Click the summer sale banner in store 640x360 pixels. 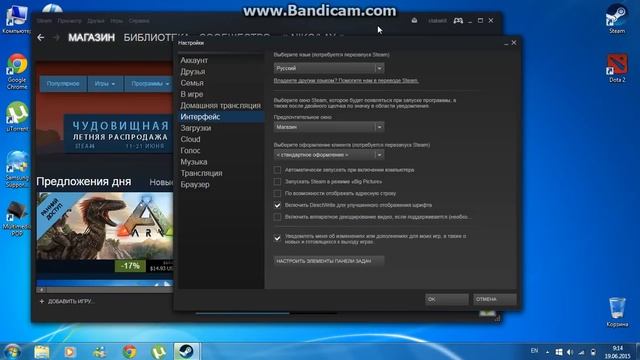[x=119, y=134]
